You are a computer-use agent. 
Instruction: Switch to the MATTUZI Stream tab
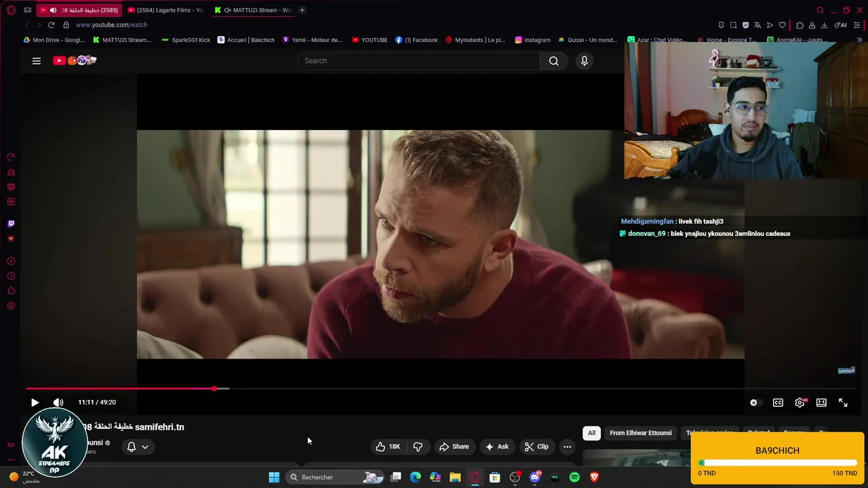[x=253, y=10]
